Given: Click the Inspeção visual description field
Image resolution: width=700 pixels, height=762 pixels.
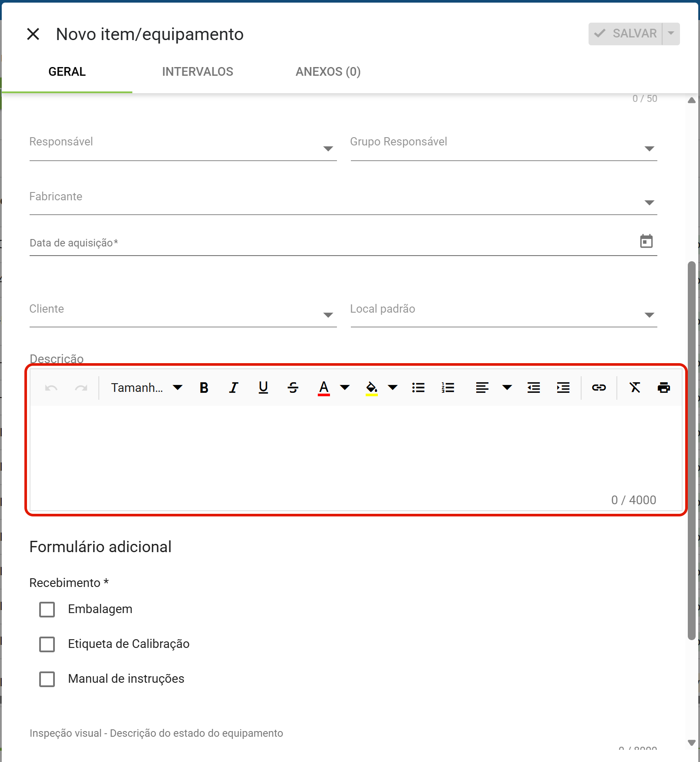Looking at the screenshot, I should pyautogui.click(x=343, y=734).
